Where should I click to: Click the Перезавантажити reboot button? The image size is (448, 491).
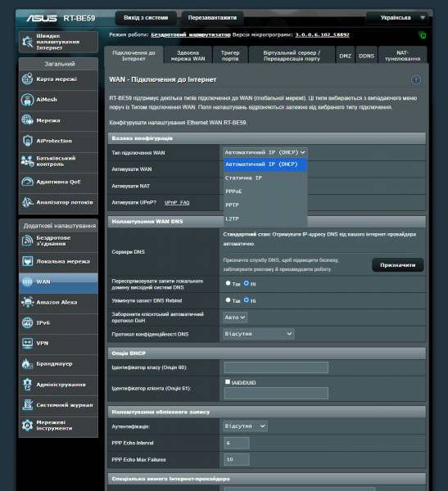coord(212,18)
